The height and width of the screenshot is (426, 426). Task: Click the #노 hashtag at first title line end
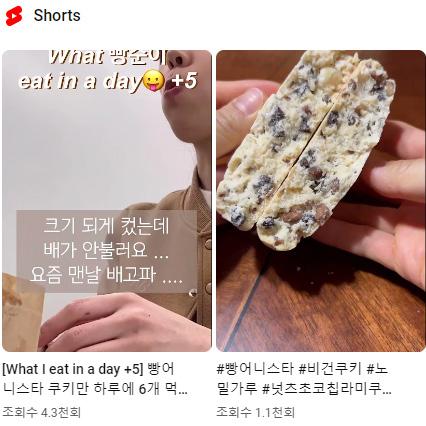pos(377,369)
